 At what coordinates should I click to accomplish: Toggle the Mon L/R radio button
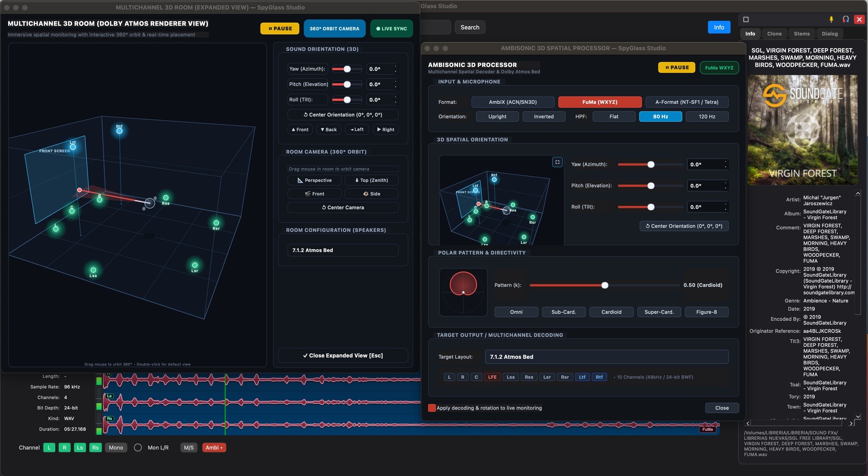138,447
